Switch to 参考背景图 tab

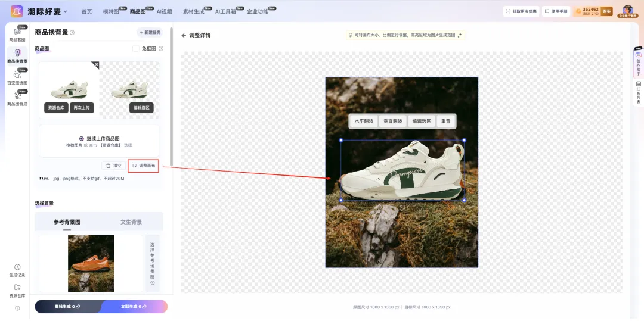pos(67,222)
